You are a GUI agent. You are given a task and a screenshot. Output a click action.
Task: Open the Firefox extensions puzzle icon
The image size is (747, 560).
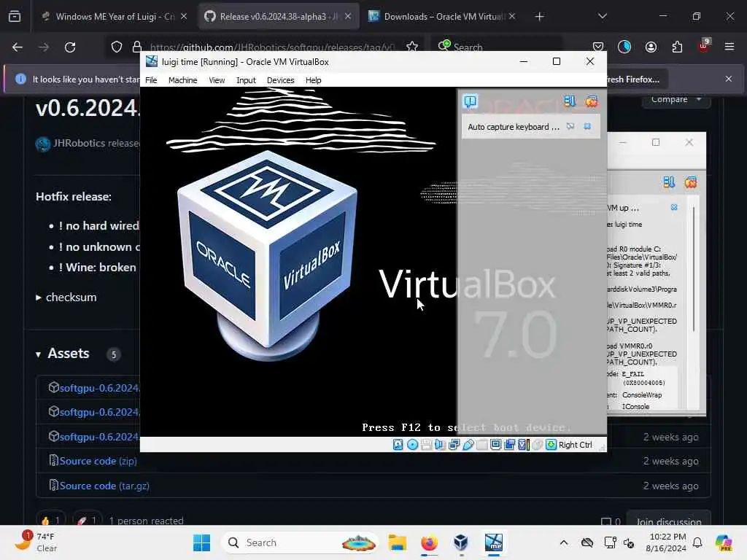(677, 47)
